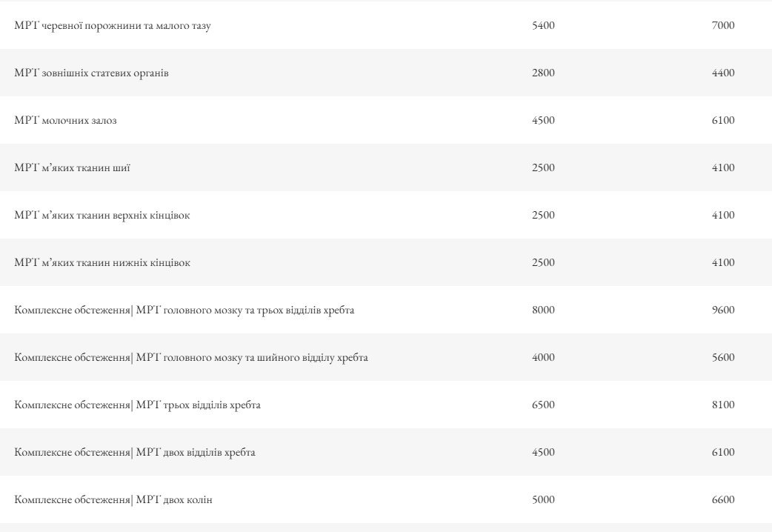Click the 'МРТ двох колін' exam name
Screen dimensions: 772x532
pyautogui.click(x=113, y=500)
